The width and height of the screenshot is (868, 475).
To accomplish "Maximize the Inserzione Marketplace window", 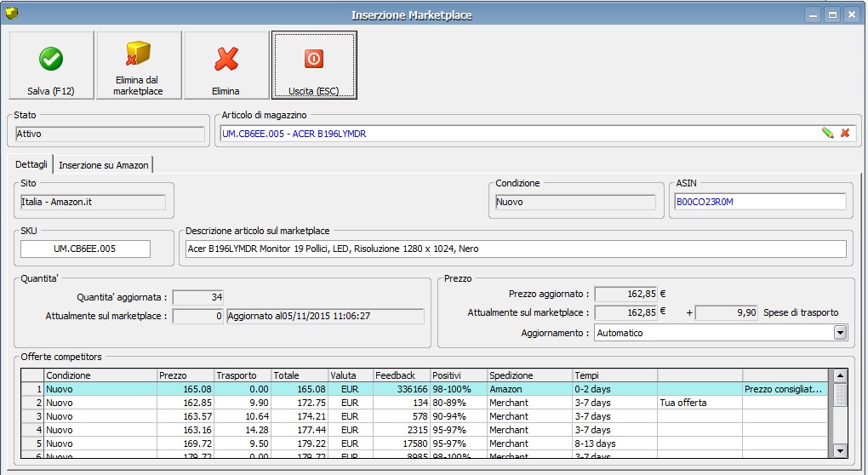I will (832, 14).
